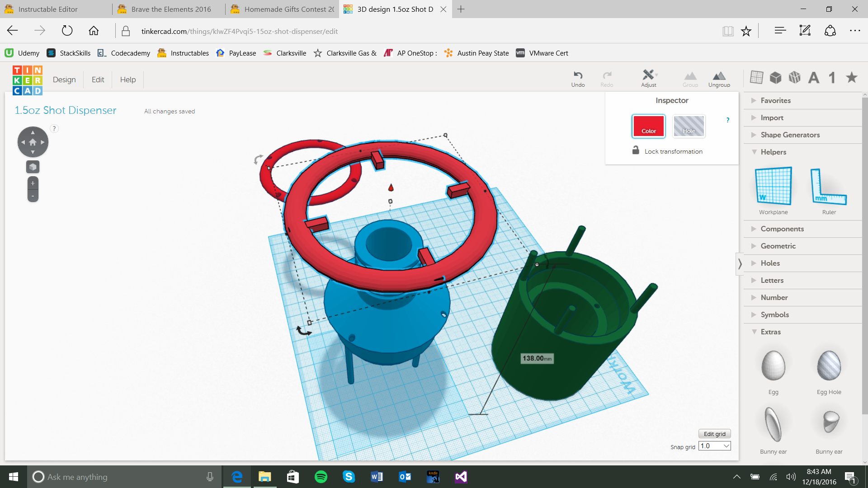Open the Instructables bookmark
Image resolution: width=868 pixels, height=488 pixels.
183,53
